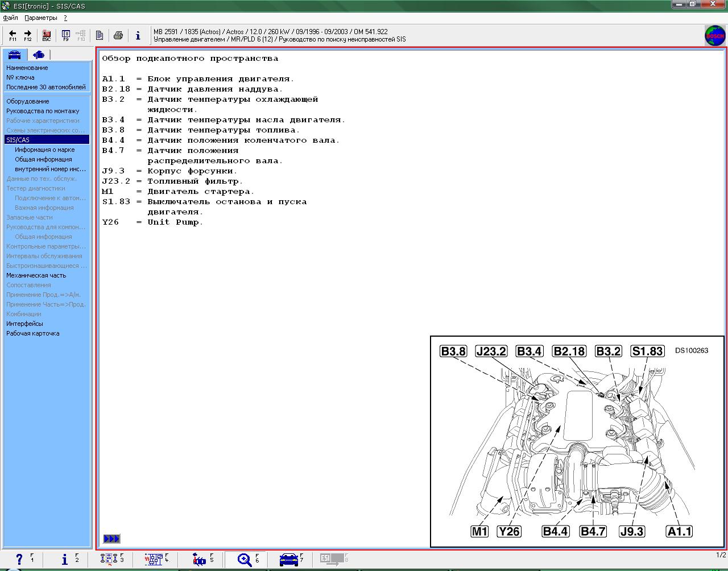
Task: Click the J9.3 label in diagram
Action: (x=632, y=531)
